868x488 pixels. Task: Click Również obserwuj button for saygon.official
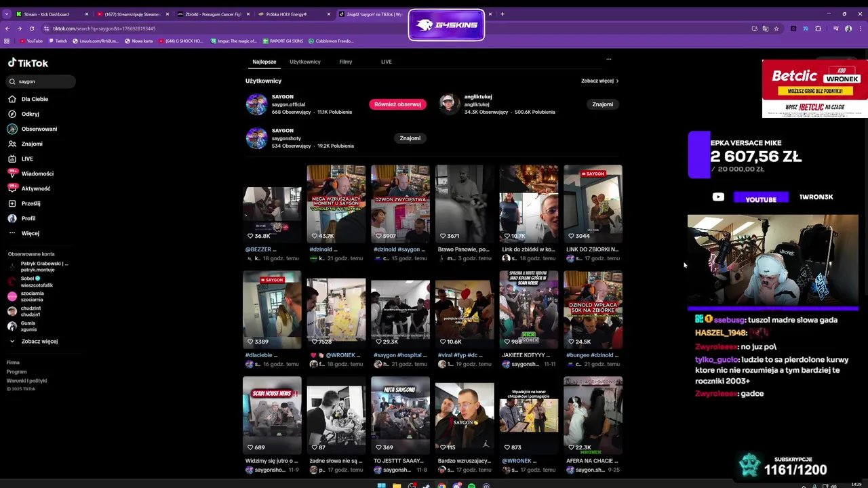click(397, 104)
